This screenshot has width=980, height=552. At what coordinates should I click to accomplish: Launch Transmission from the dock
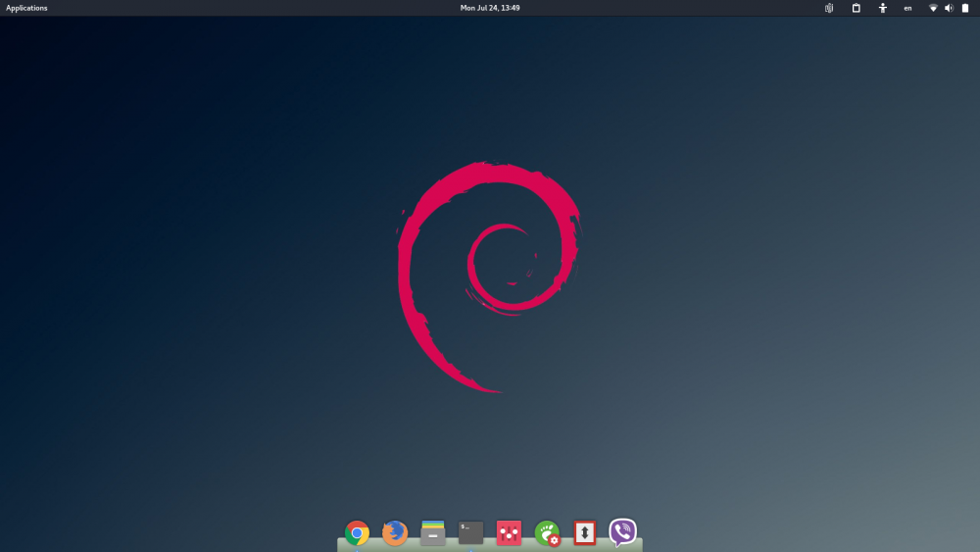tap(585, 533)
